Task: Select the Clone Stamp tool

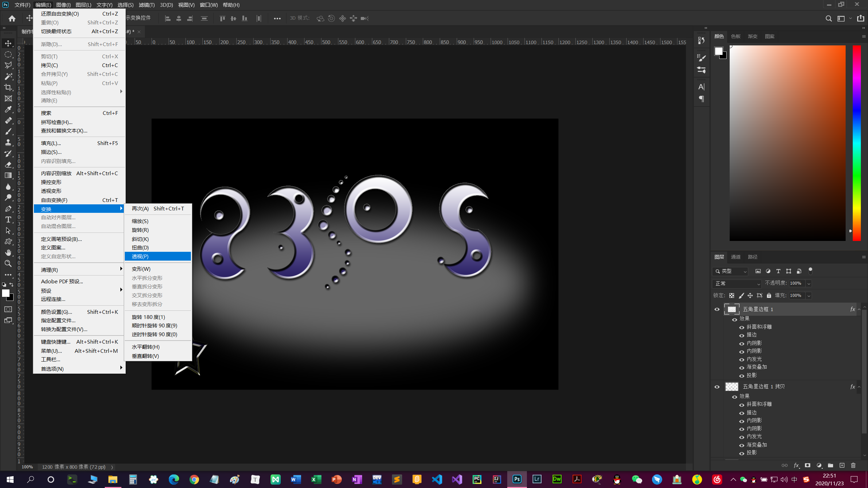Action: tap(8, 143)
